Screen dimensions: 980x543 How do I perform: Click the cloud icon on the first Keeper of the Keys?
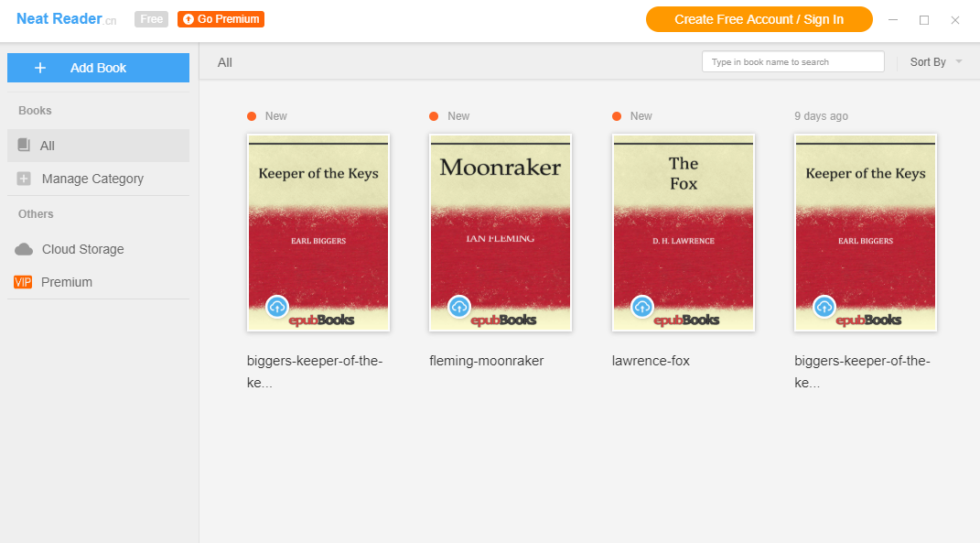tap(277, 307)
